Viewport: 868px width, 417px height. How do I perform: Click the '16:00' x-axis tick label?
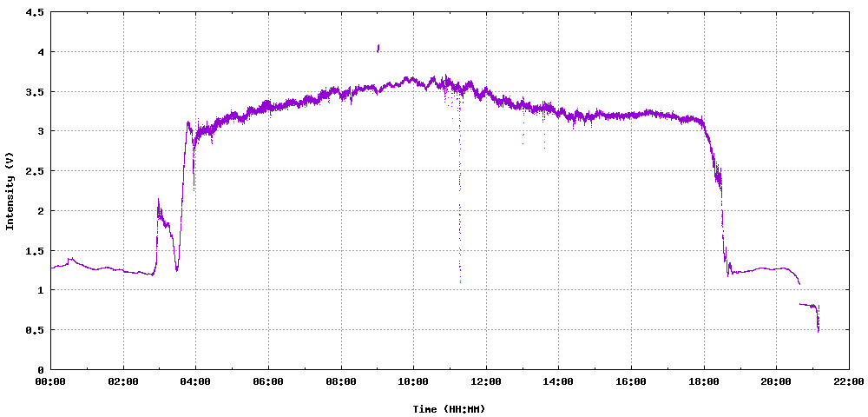tap(631, 381)
